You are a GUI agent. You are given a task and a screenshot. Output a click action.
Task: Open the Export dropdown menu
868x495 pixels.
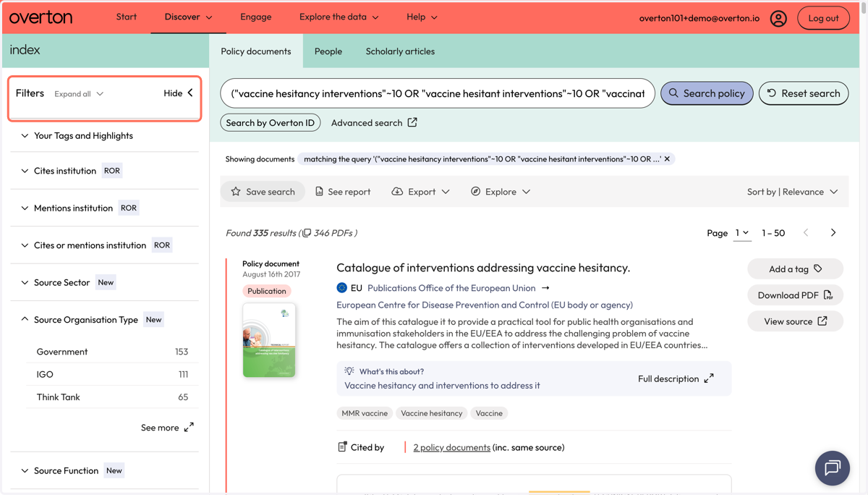click(x=420, y=192)
